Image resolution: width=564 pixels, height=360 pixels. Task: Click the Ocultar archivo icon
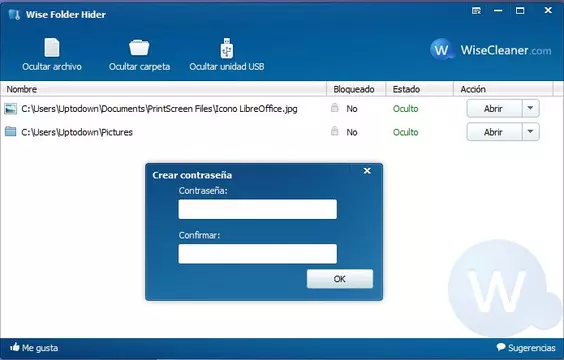[52, 47]
